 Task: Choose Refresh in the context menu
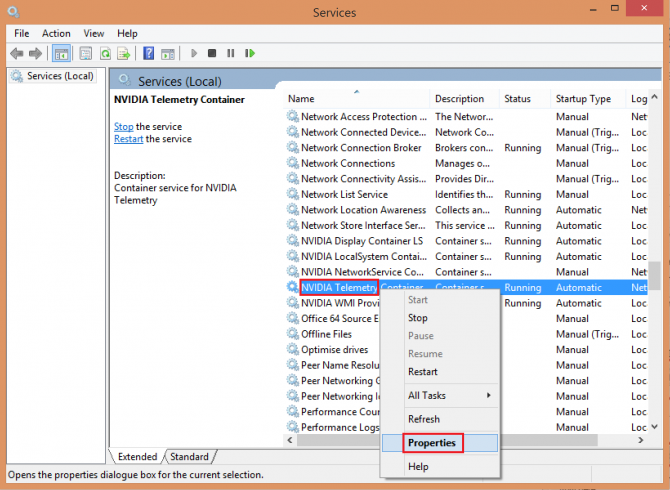point(440,419)
